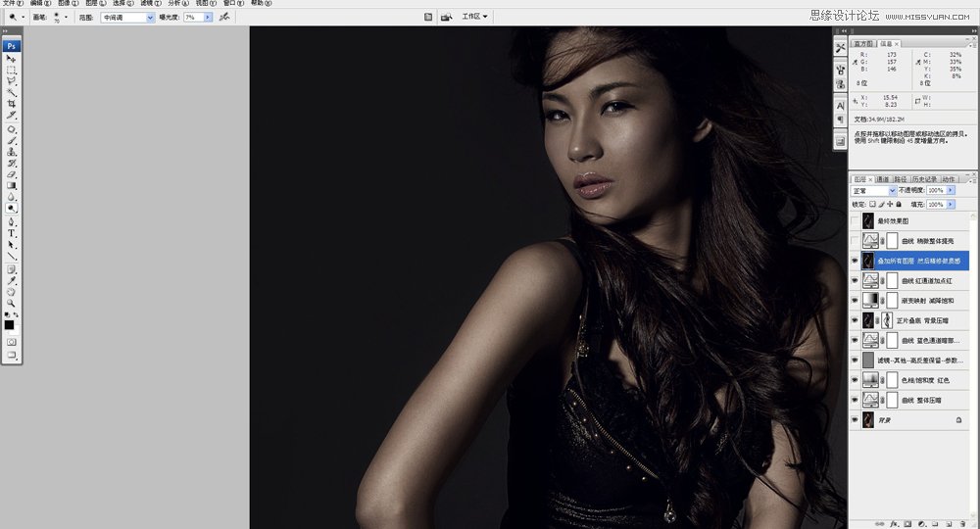
Task: Hide the 背景 layer
Action: [855, 419]
